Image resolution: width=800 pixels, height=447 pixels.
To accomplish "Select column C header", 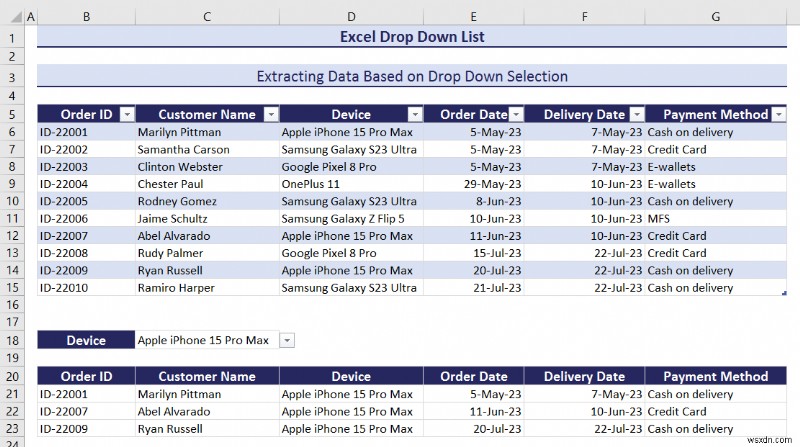I will [x=207, y=17].
